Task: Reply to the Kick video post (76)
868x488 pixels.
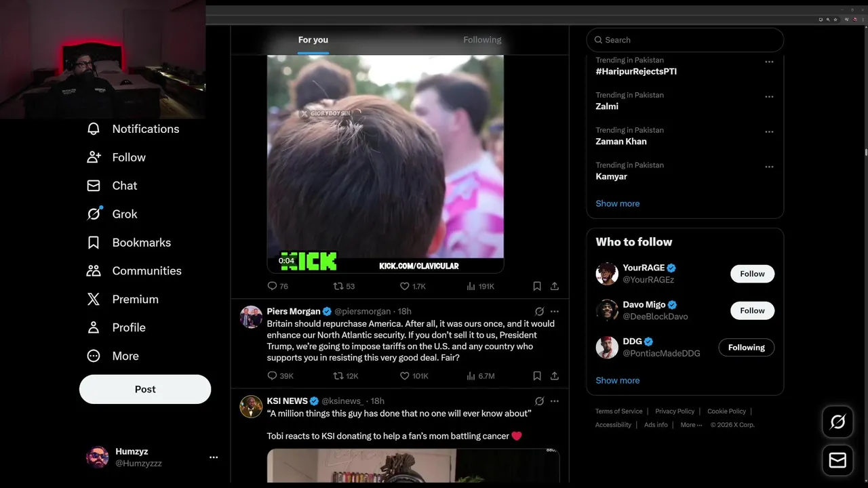Action: click(x=277, y=286)
